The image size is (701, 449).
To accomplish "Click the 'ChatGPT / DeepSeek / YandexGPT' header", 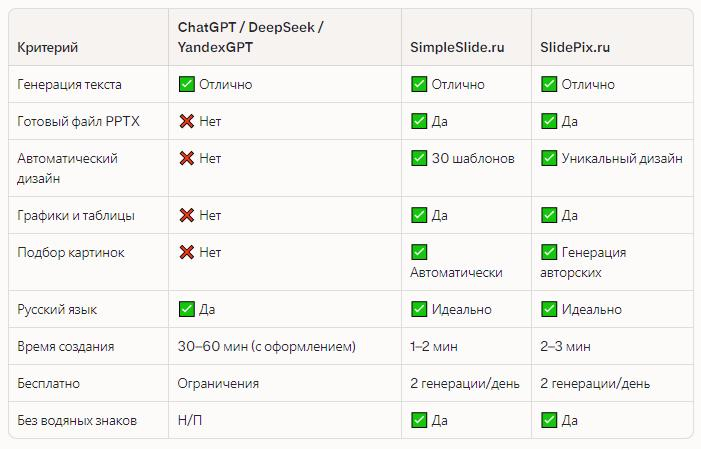I will point(250,37).
